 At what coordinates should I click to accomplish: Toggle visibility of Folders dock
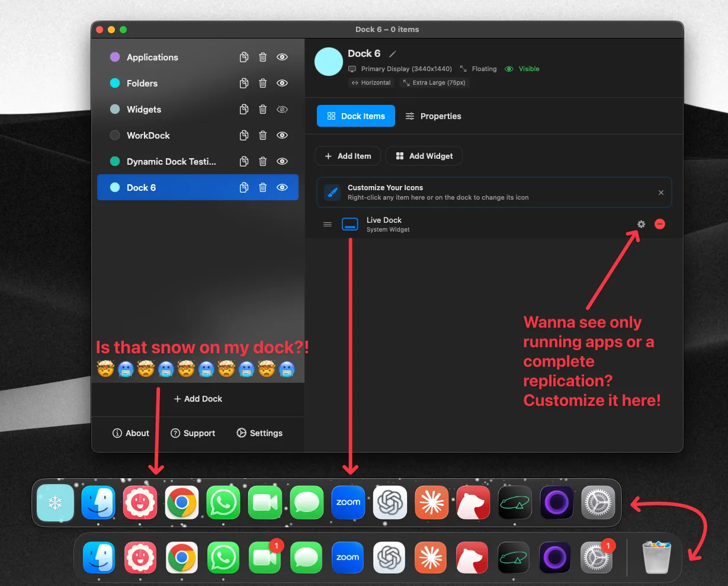pyautogui.click(x=283, y=84)
